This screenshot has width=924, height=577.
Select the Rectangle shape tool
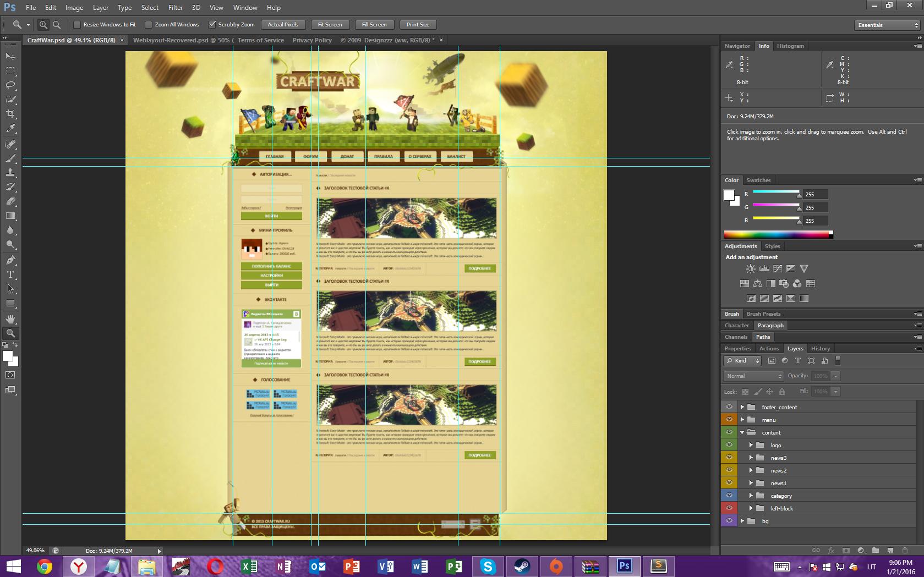pos(10,303)
